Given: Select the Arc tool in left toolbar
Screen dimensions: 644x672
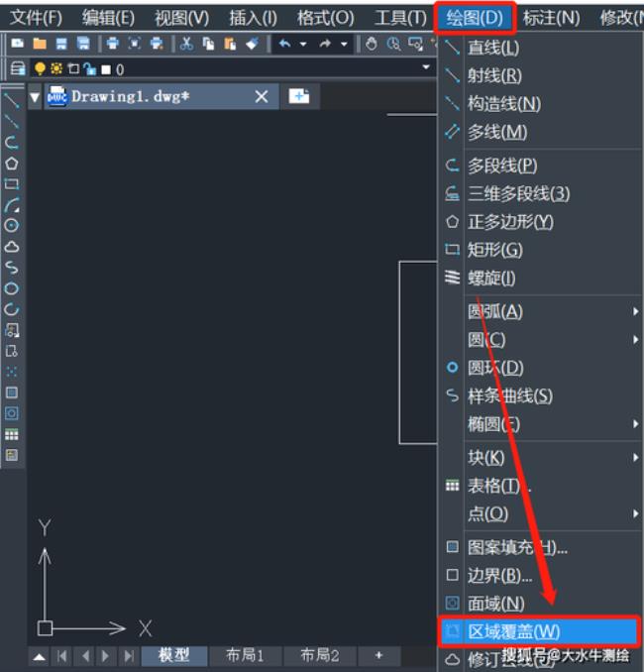Looking at the screenshot, I should tap(12, 205).
